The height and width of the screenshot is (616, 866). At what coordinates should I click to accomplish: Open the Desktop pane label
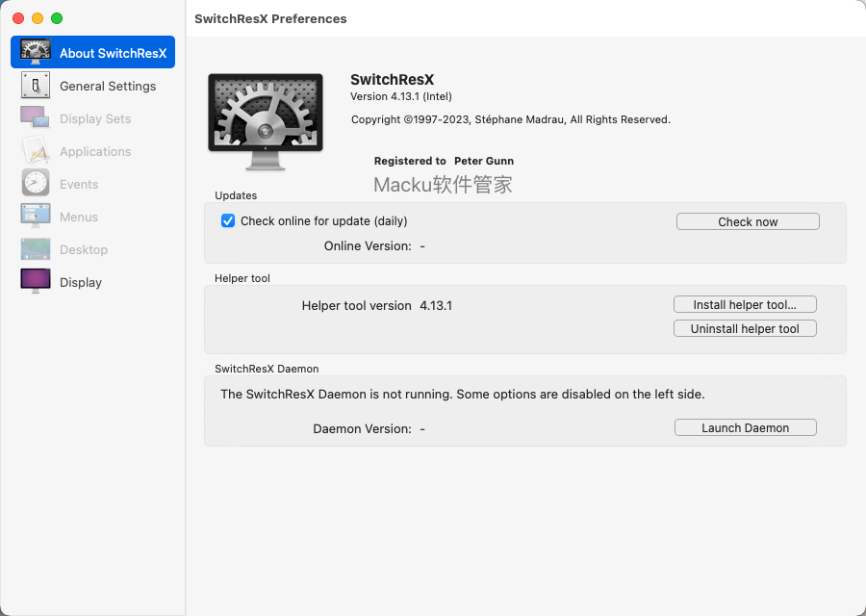coord(84,249)
